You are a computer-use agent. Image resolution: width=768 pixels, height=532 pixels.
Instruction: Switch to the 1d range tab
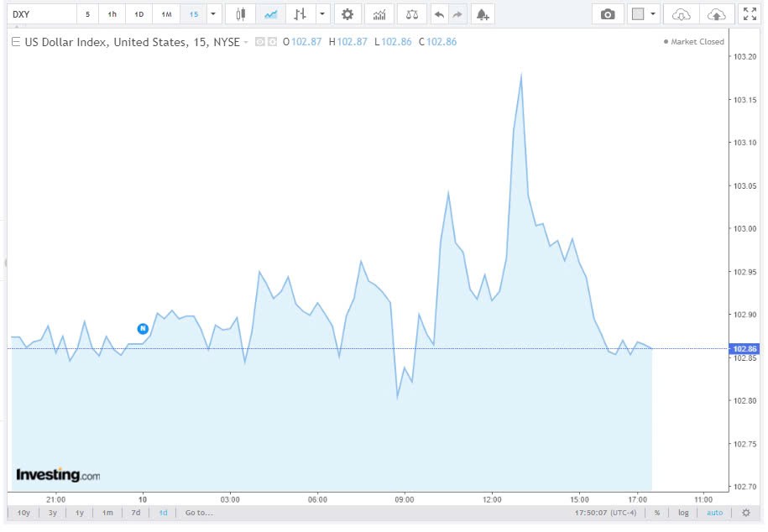163,512
